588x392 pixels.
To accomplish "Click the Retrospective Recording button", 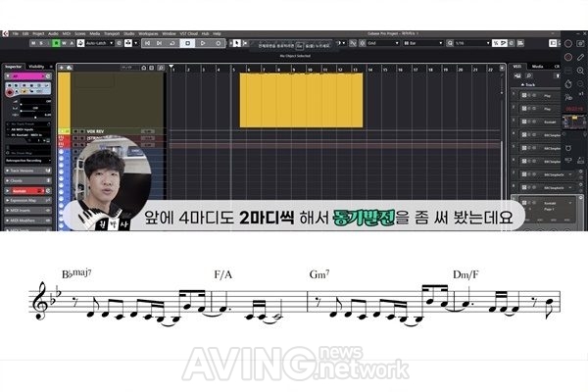I will pyautogui.click(x=27, y=161).
